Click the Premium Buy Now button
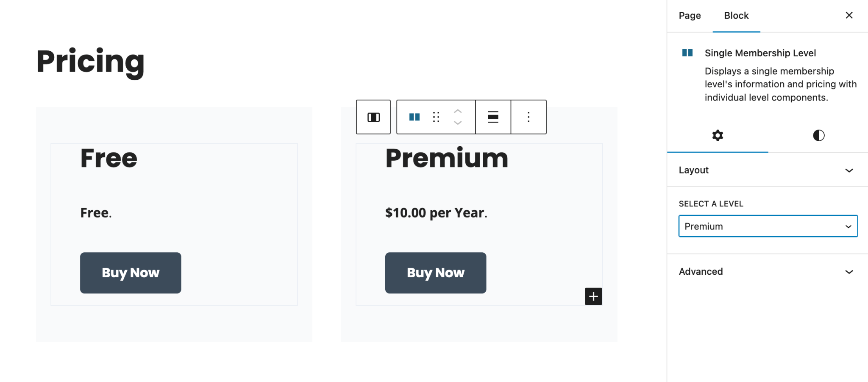The height and width of the screenshot is (382, 868). [x=435, y=273]
